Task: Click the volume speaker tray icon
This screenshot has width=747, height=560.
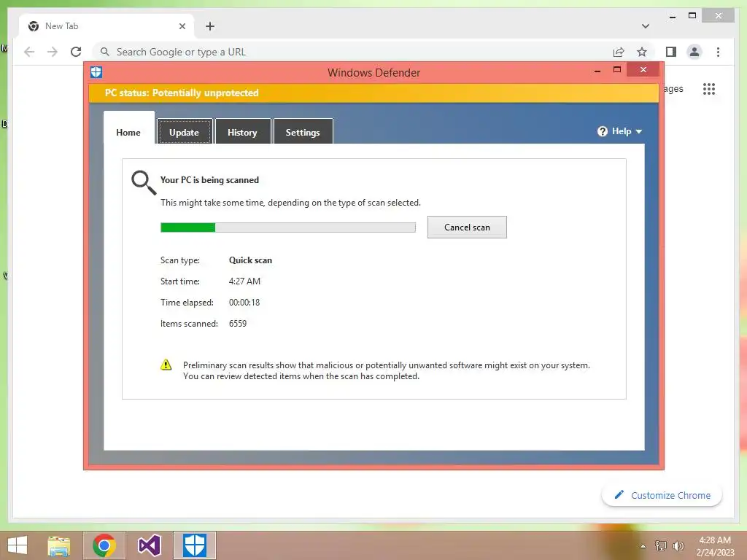Action: pyautogui.click(x=678, y=545)
